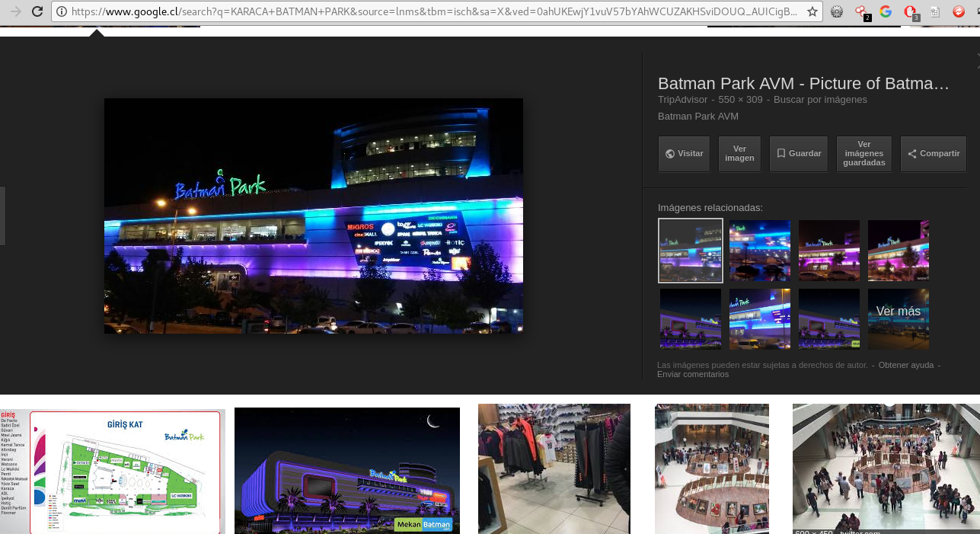
Task: Click the site info icon in address bar
Action: pyautogui.click(x=62, y=11)
